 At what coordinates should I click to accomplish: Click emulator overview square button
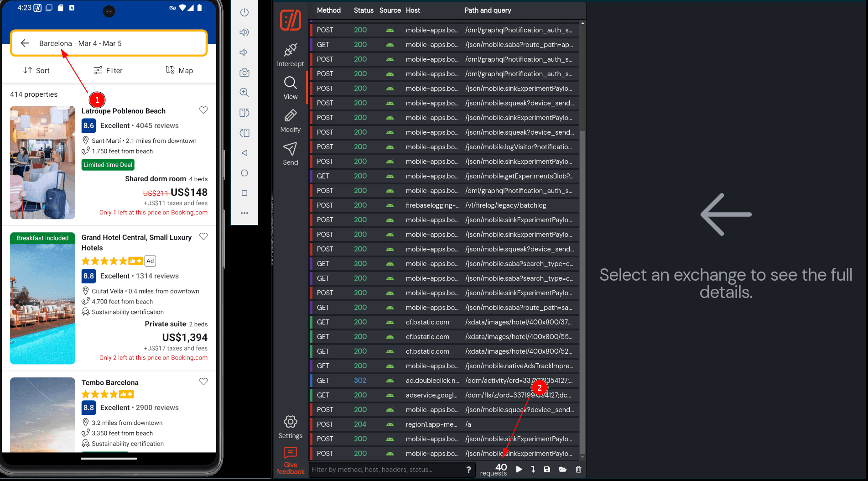click(244, 193)
